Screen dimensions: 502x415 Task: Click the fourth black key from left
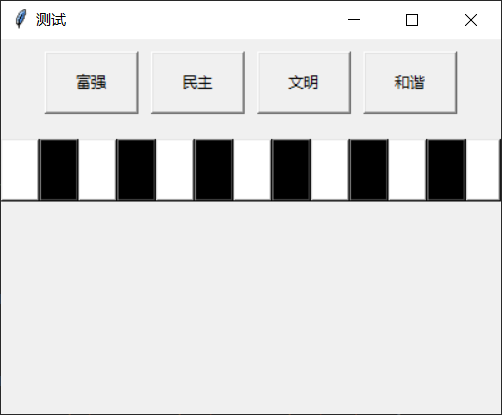click(x=291, y=170)
